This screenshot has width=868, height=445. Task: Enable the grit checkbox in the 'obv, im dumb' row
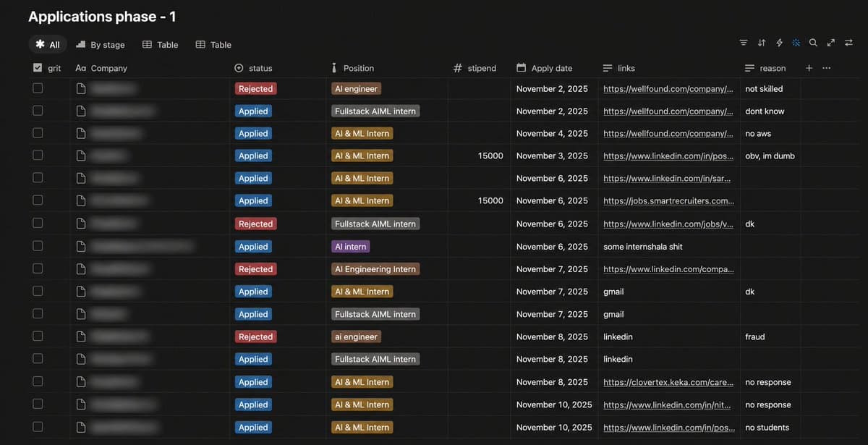coord(38,156)
